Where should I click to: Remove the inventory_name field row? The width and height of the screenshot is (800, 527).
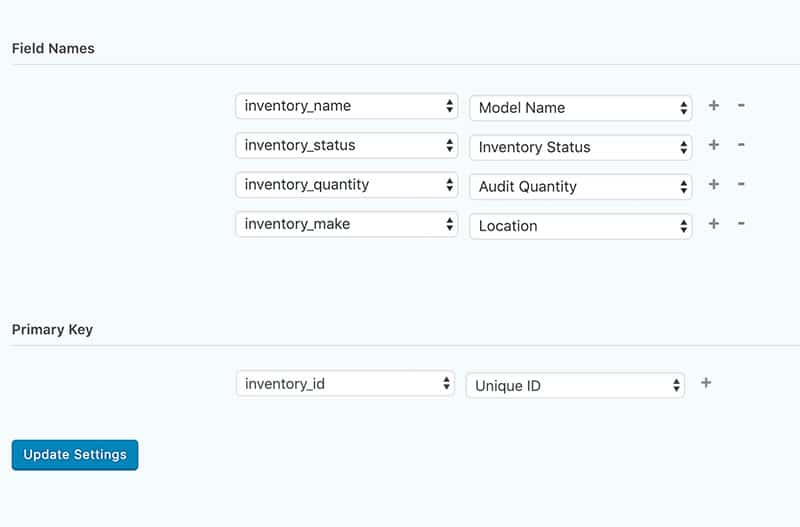click(x=741, y=106)
